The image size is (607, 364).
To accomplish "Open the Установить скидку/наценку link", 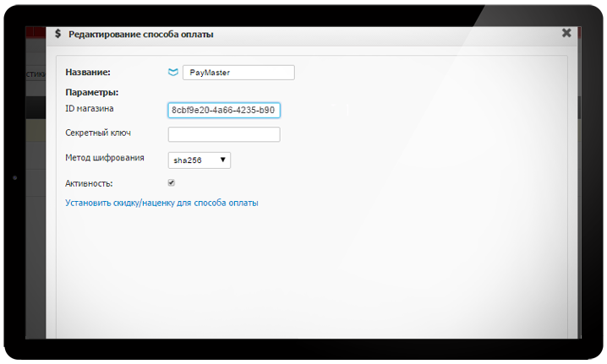I will tap(161, 203).
